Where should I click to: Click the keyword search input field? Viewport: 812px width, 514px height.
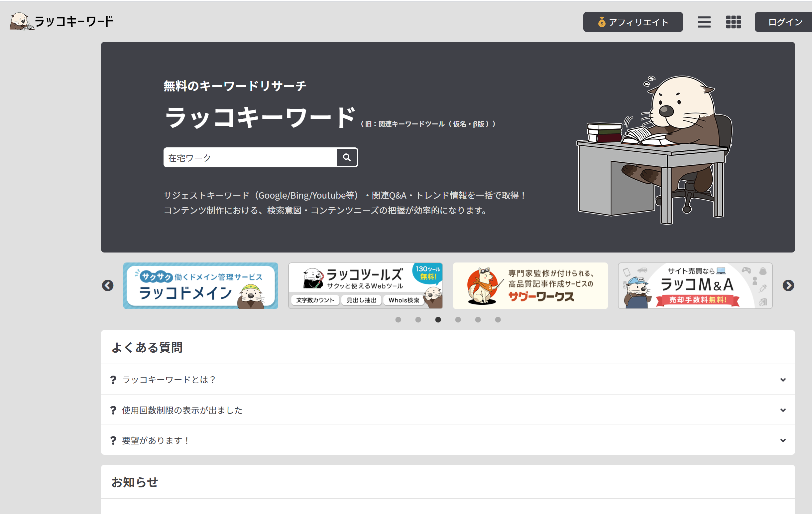click(250, 158)
